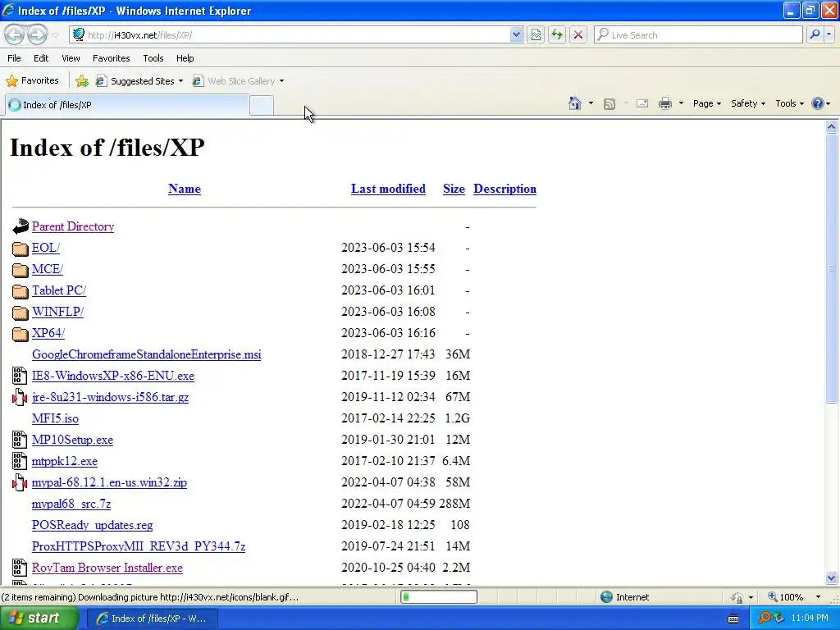Click the Internet security zone indicator
The image size is (840, 630).
point(624,597)
